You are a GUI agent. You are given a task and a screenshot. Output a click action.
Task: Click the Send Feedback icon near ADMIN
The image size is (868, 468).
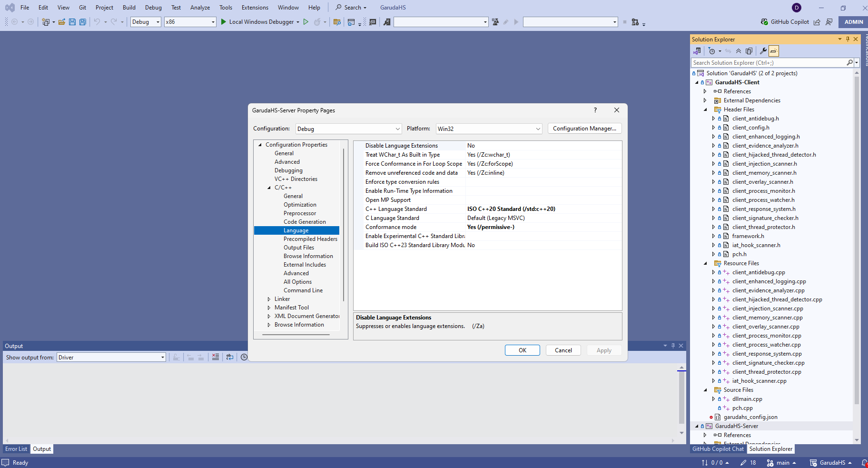tap(829, 22)
